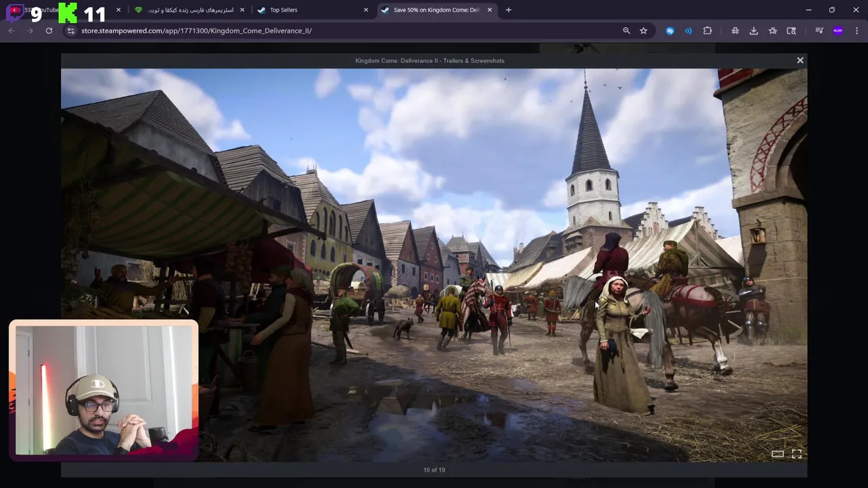Minimize the browser window

click(x=808, y=10)
